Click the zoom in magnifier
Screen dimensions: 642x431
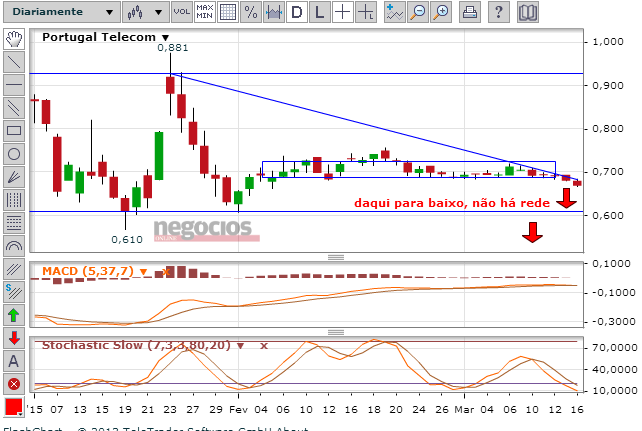tap(441, 12)
